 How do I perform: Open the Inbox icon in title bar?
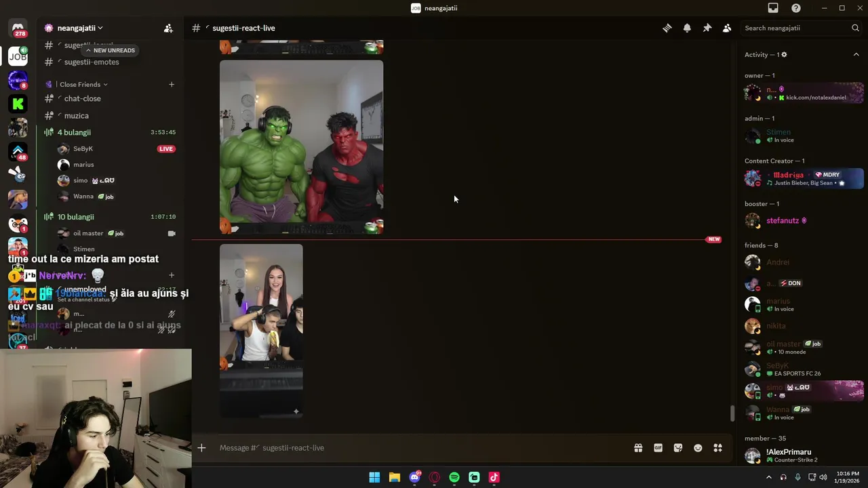click(x=773, y=8)
